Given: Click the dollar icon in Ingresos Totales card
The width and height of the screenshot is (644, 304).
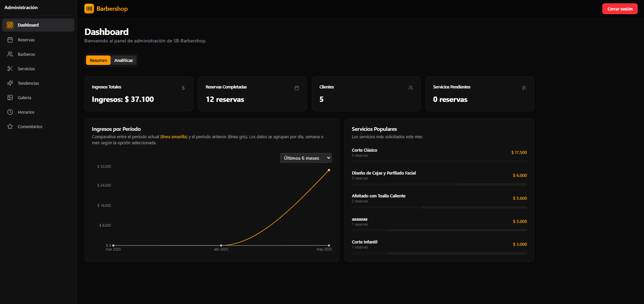Looking at the screenshot, I should coord(183,88).
